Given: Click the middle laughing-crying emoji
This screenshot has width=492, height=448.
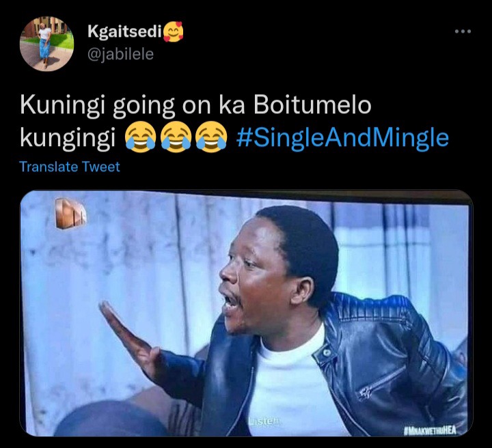Looking at the screenshot, I should click(x=176, y=137).
